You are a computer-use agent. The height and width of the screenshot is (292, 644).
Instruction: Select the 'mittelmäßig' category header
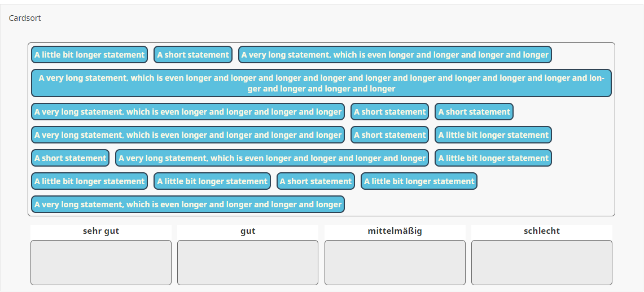395,231
